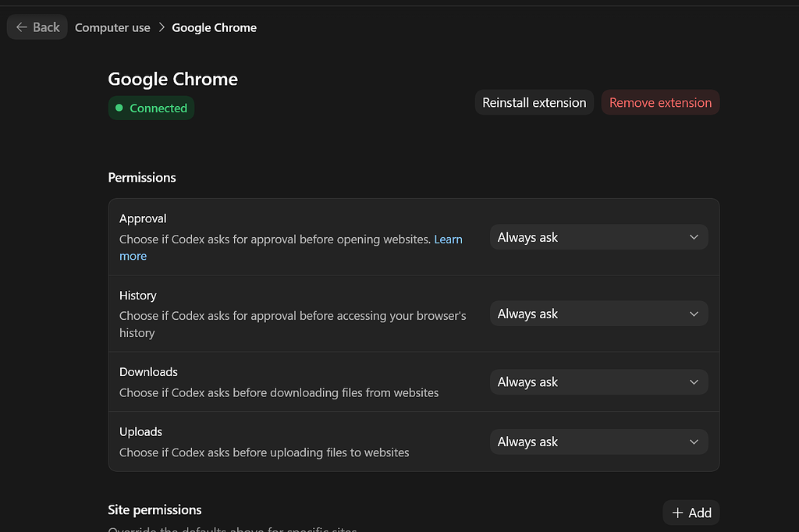The height and width of the screenshot is (532, 799).
Task: Add a site permission
Action: (x=691, y=512)
